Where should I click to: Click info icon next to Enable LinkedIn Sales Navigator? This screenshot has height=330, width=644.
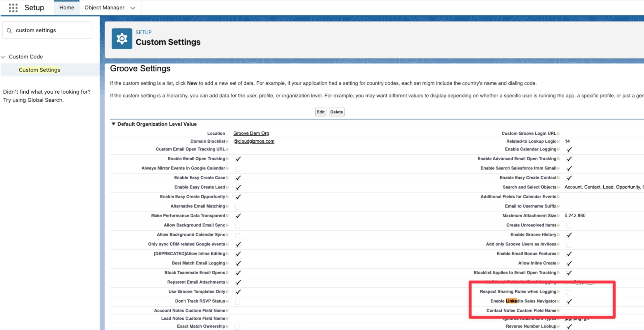[558, 301]
